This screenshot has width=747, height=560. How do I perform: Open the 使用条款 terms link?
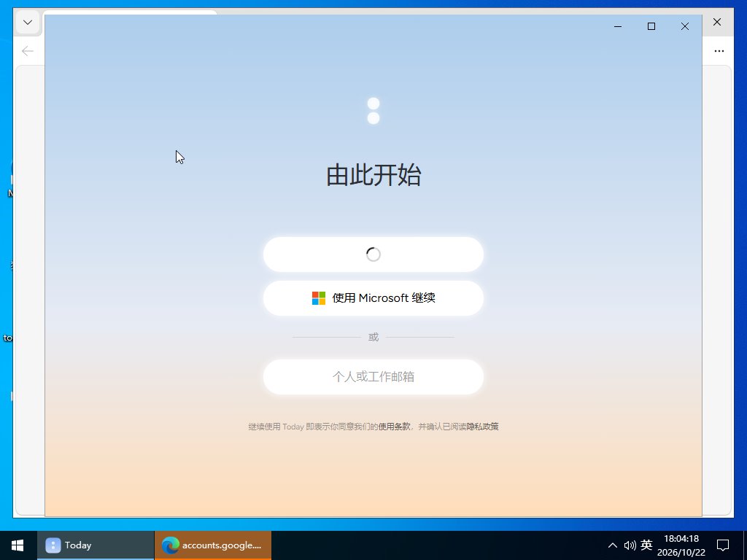394,427
